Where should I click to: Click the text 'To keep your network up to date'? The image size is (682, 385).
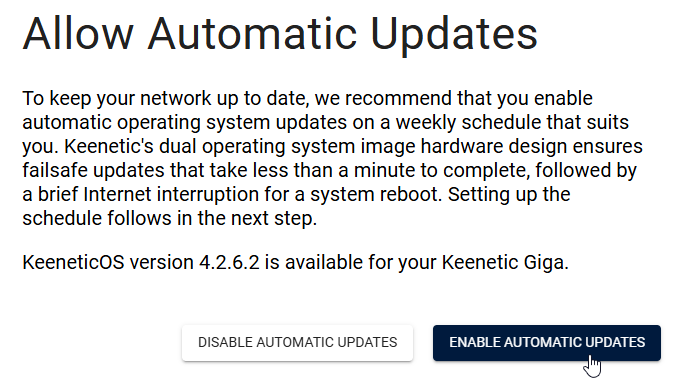coord(166,99)
